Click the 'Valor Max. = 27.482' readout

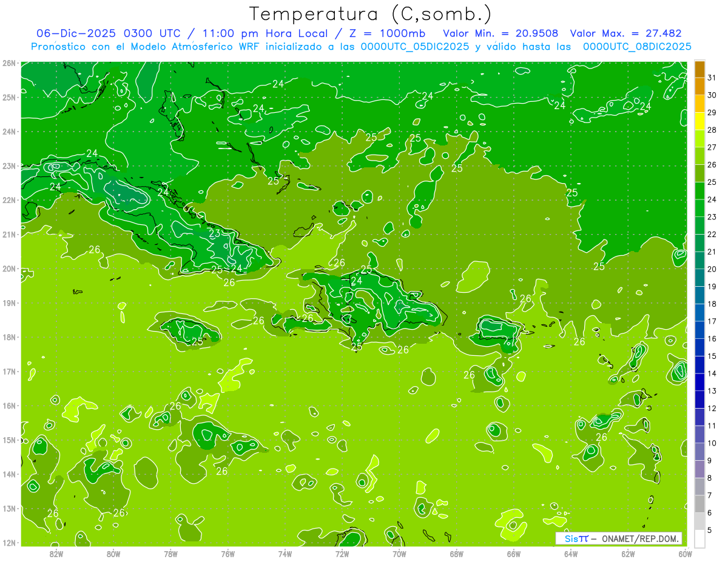pos(627,33)
